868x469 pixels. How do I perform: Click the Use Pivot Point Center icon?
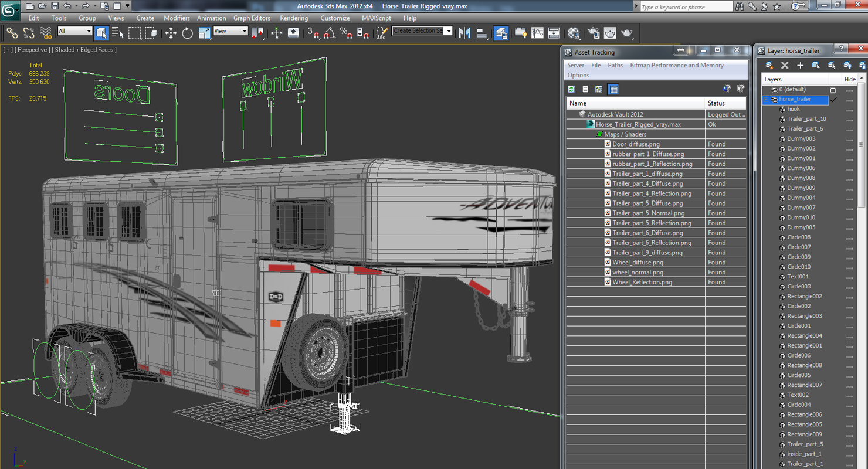point(257,33)
